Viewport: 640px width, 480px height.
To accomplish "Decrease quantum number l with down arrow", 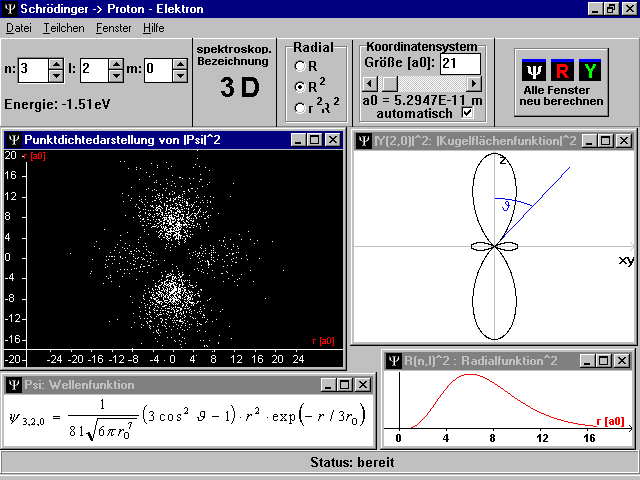I will (116, 75).
